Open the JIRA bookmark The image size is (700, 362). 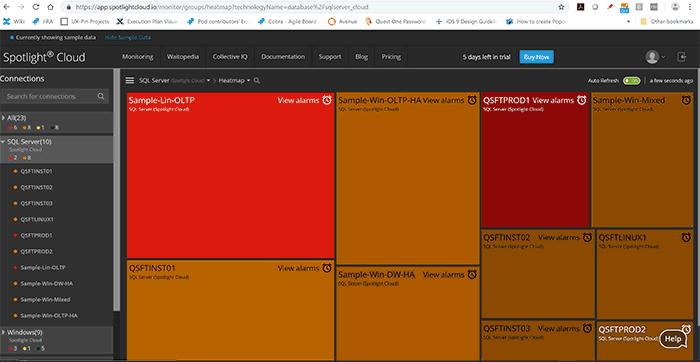coord(42,21)
